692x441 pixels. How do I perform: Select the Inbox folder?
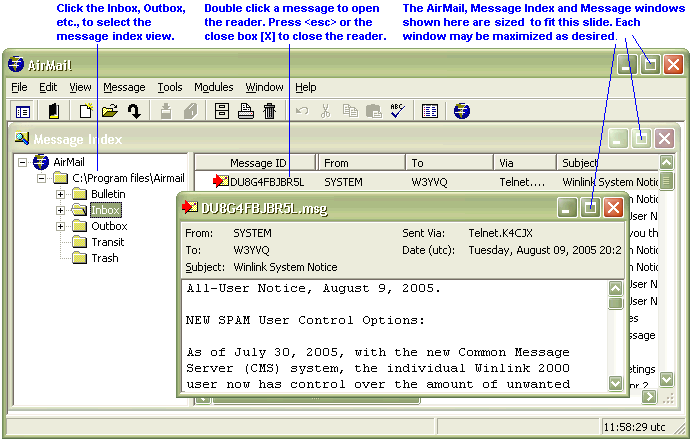pyautogui.click(x=105, y=210)
